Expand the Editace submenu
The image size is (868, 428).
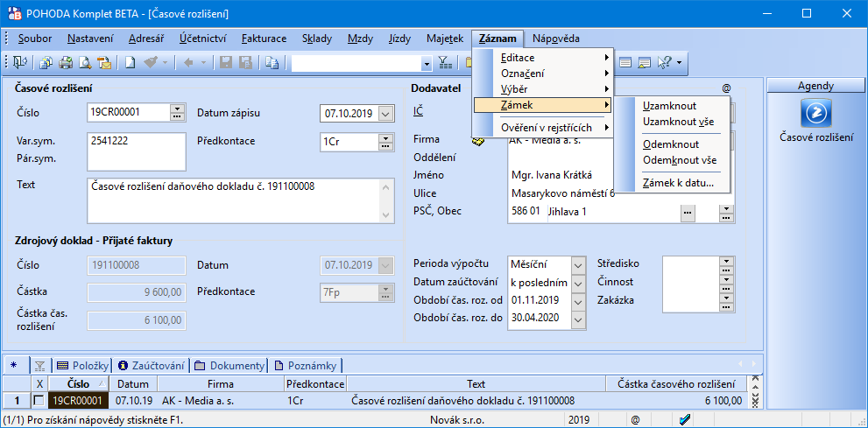[542, 57]
